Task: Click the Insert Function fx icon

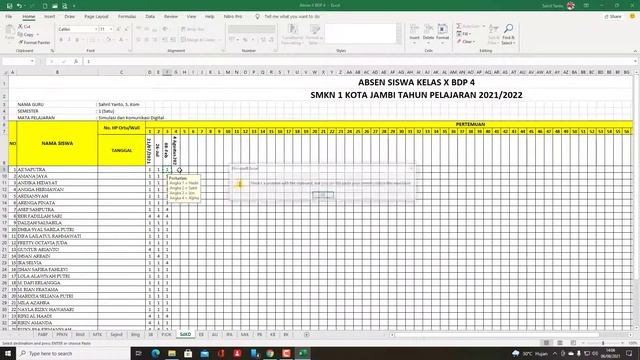Action: point(76,61)
